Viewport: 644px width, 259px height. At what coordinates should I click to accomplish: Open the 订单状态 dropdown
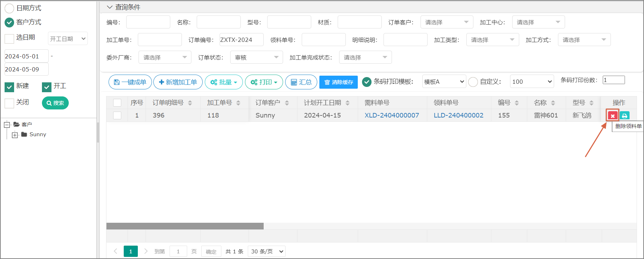point(256,57)
